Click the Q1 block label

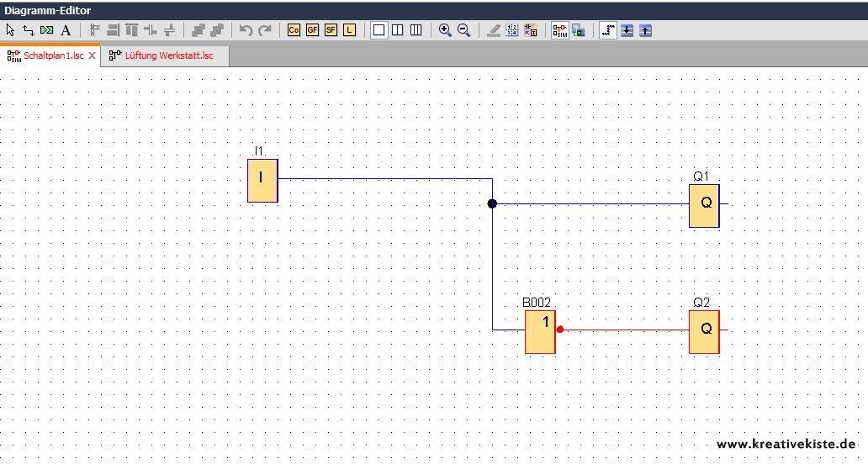(701, 177)
